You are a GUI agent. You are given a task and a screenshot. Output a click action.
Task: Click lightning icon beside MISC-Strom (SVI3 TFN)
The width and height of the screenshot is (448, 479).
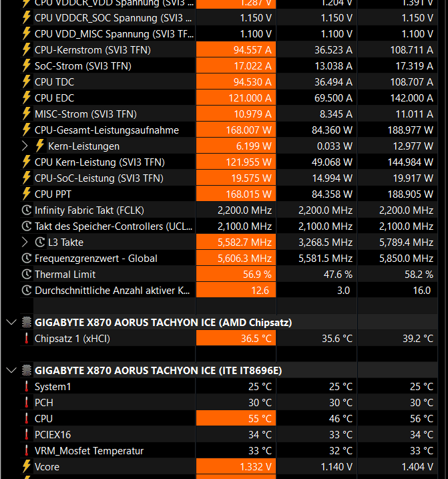[27, 114]
